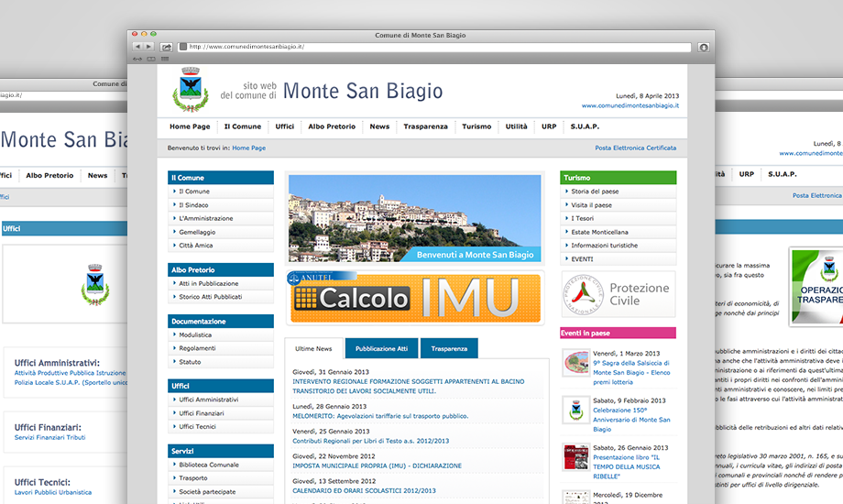Open Servizi Finanziari Tributi link in left window
Viewport: 843px width, 504px height.
[50, 437]
